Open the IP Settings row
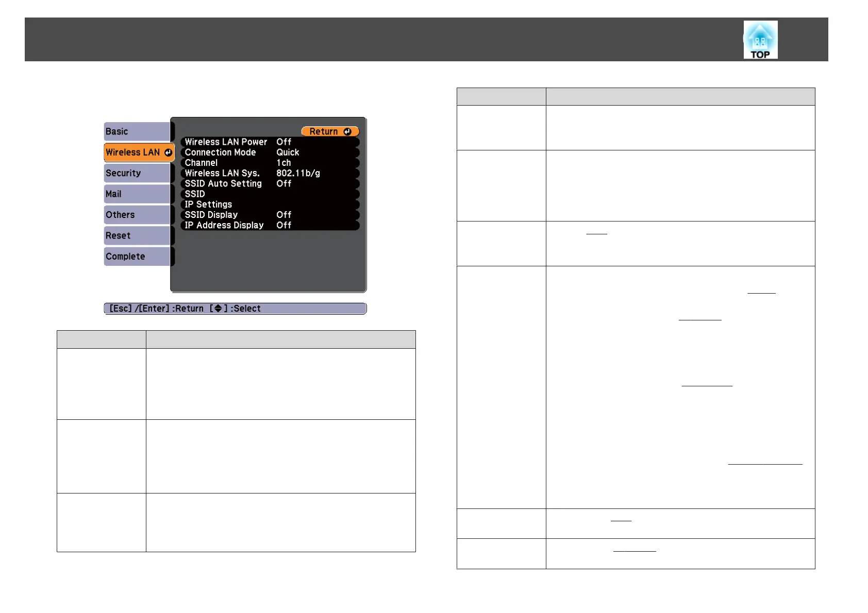 pos(270,205)
